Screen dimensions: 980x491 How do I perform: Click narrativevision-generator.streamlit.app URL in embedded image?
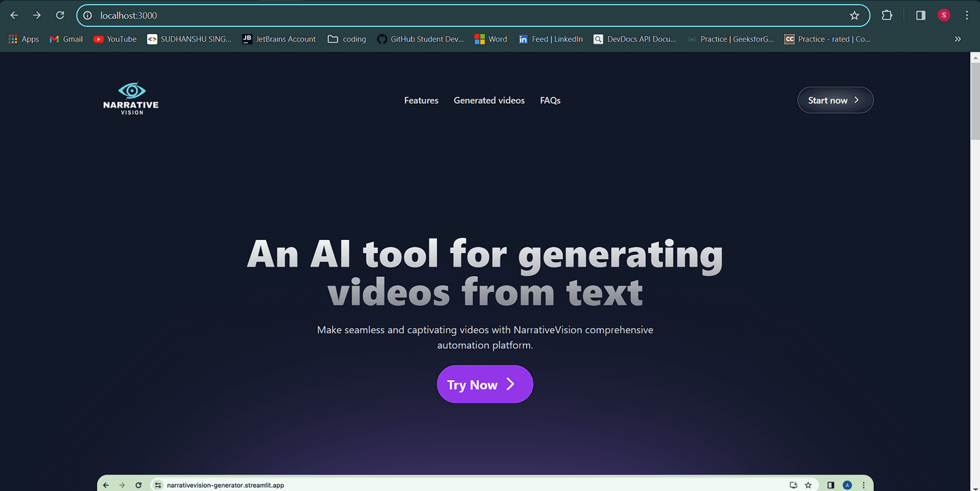(225, 486)
